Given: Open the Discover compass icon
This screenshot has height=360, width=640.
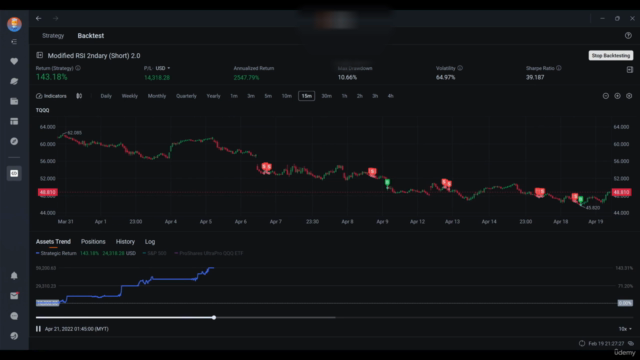Looking at the screenshot, I should tap(14, 141).
